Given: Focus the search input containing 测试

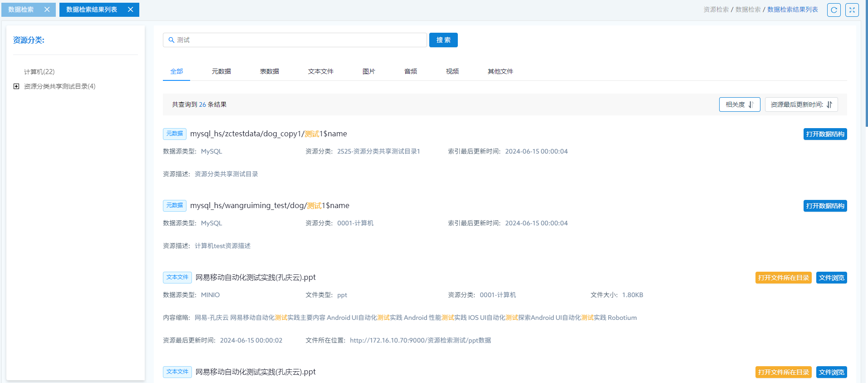Looking at the screenshot, I should click(x=295, y=40).
